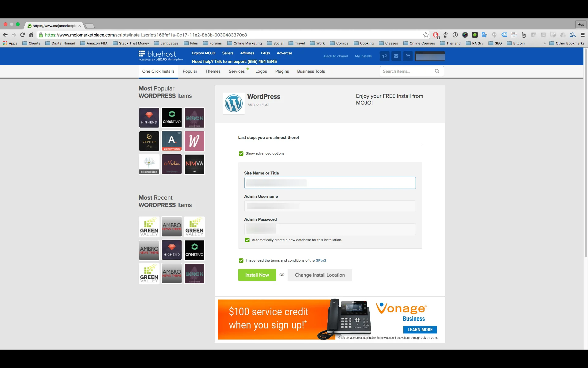This screenshot has height=368, width=588.
Task: Open the messages envelope icon in header
Action: [396, 56]
